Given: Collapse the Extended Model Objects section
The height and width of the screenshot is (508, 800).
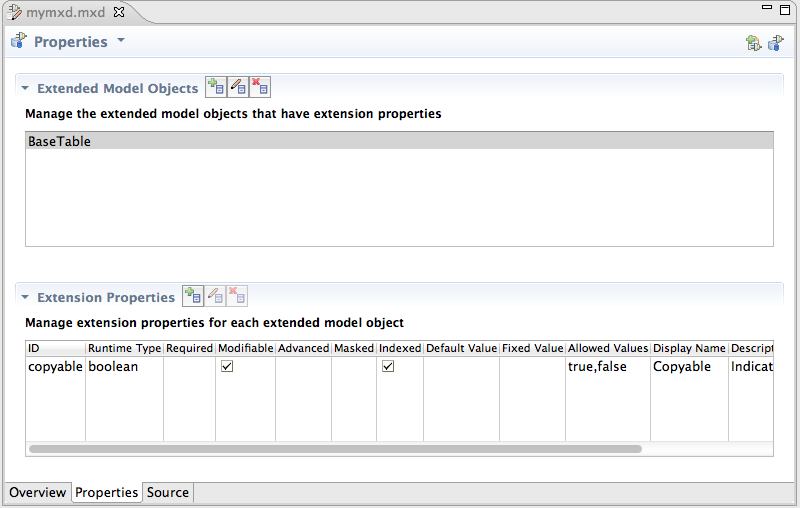Looking at the screenshot, I should tap(25, 89).
